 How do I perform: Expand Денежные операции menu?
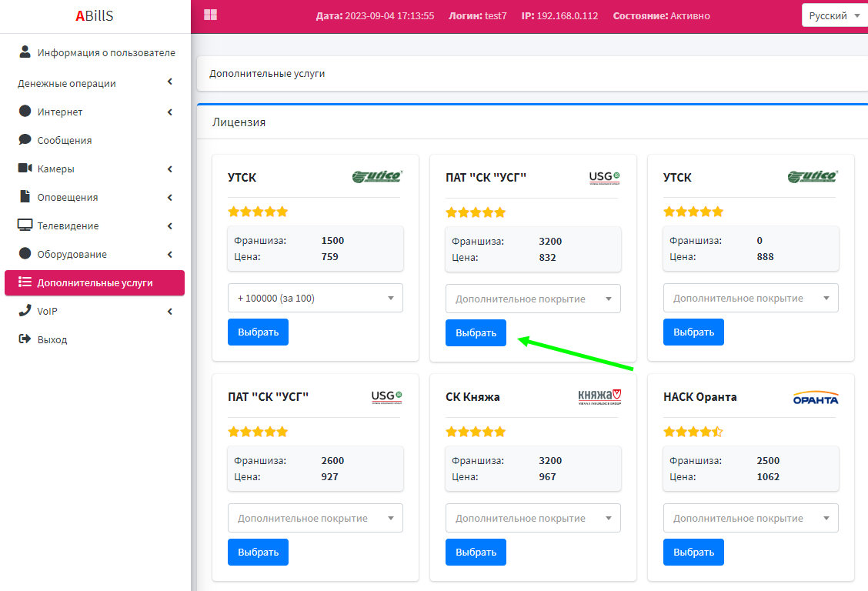[95, 83]
